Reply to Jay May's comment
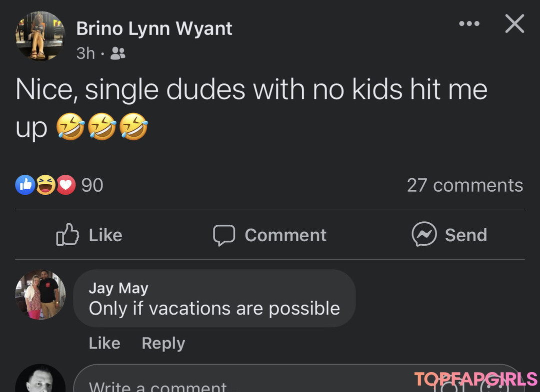The image size is (540, 392). 163,343
